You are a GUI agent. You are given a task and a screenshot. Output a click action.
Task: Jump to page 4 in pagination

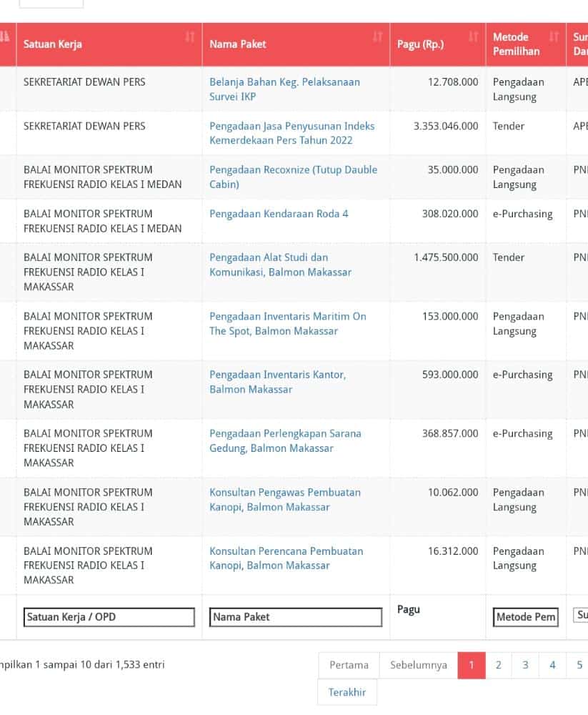coord(552,665)
